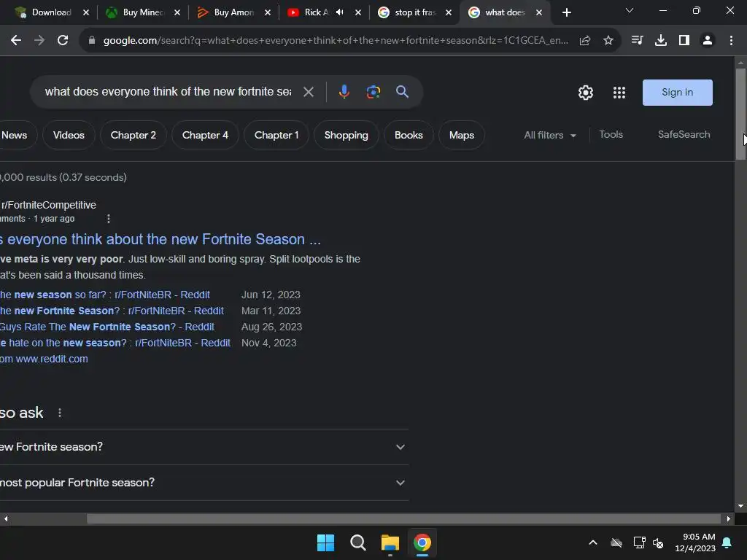The height and width of the screenshot is (560, 747).
Task: Filter results by Shopping
Action: tap(347, 135)
